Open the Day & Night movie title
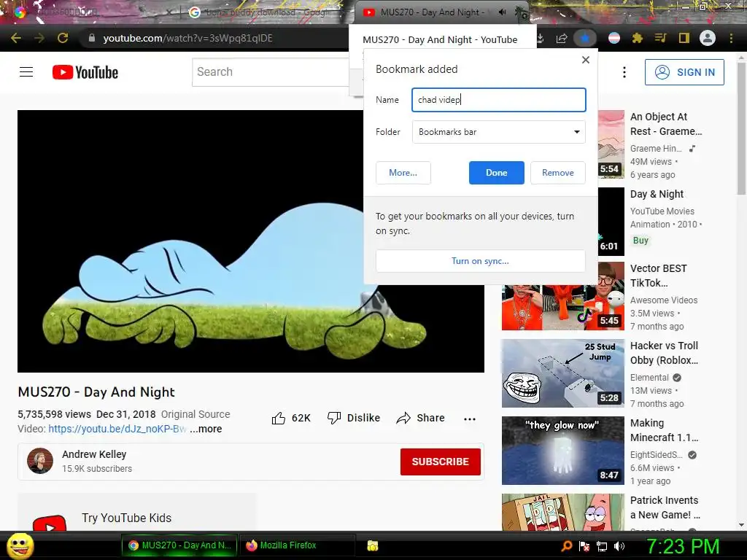Image resolution: width=747 pixels, height=560 pixels. [x=657, y=194]
